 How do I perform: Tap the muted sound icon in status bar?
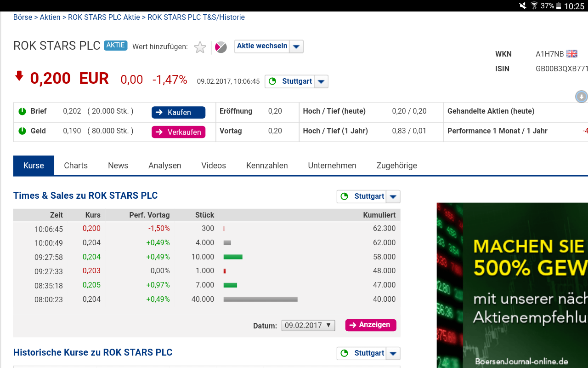[523, 6]
